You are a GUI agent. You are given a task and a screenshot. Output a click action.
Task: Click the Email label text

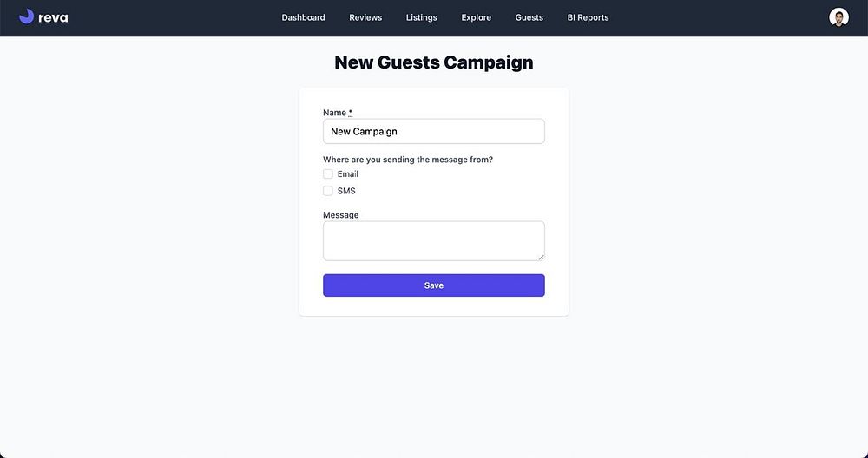pyautogui.click(x=347, y=174)
